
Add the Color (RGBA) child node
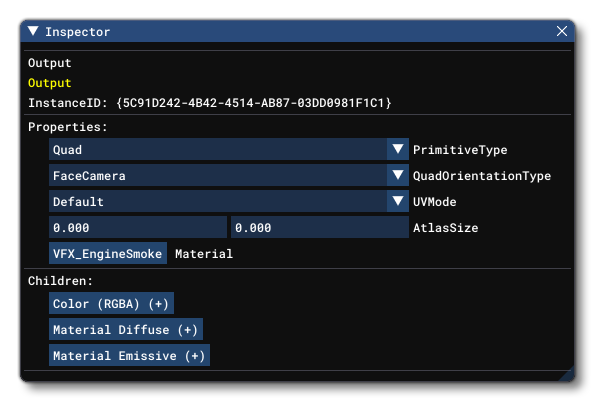[111, 303]
